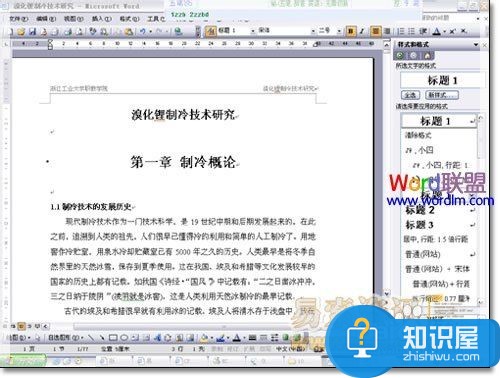
Task: Click the task pane Back arrow icon
Action: pyautogui.click(x=400, y=56)
